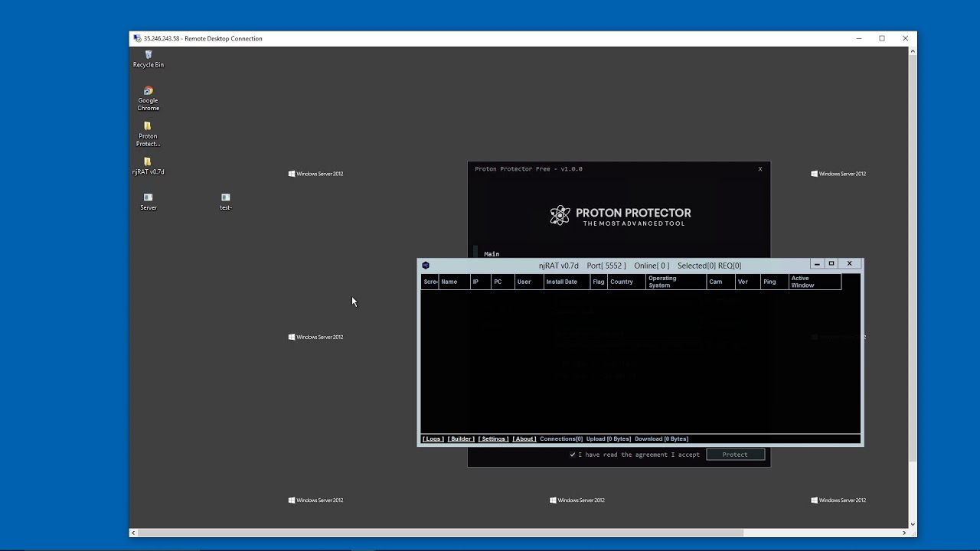
Task: Click the Upload [0 Bytes] status text
Action: (x=609, y=439)
